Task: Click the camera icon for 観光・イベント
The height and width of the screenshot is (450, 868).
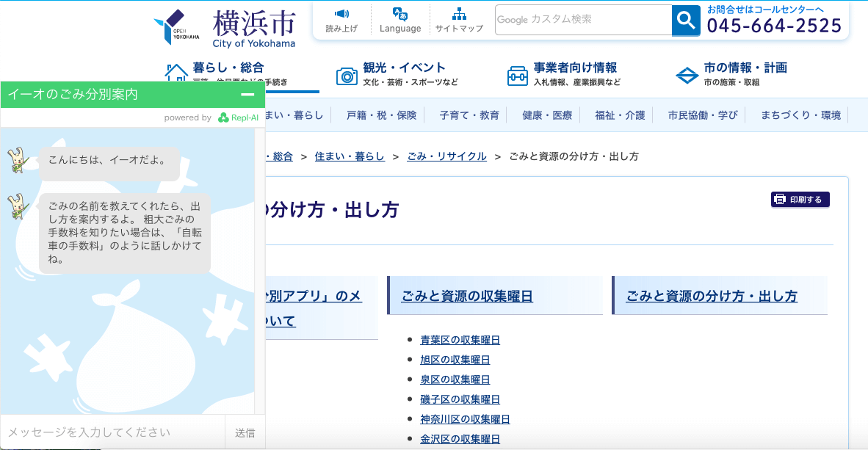Action: [347, 76]
